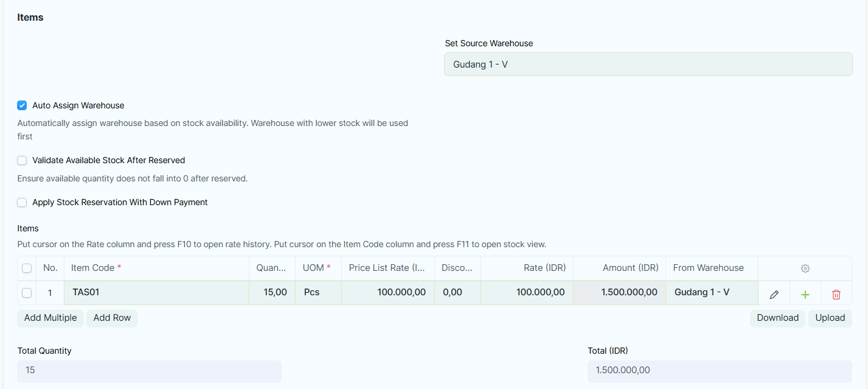Click the Download button
Viewport: 868px width, 389px height.
click(777, 318)
